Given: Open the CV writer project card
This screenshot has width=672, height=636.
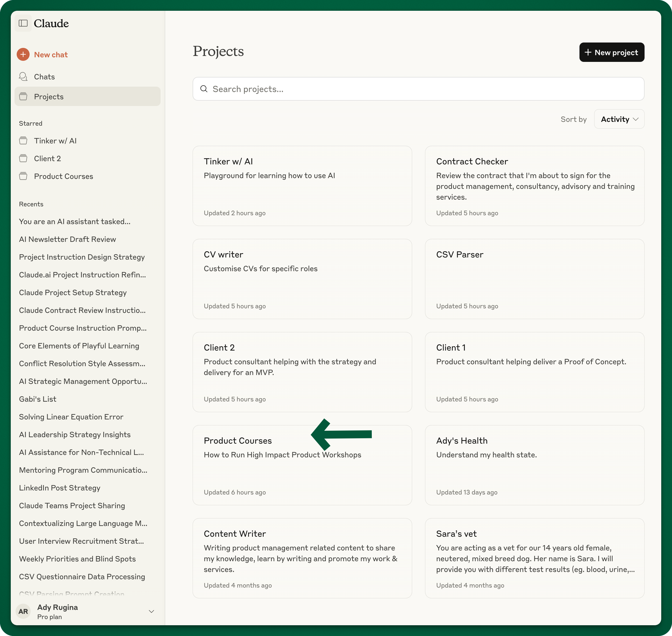Looking at the screenshot, I should [x=302, y=279].
